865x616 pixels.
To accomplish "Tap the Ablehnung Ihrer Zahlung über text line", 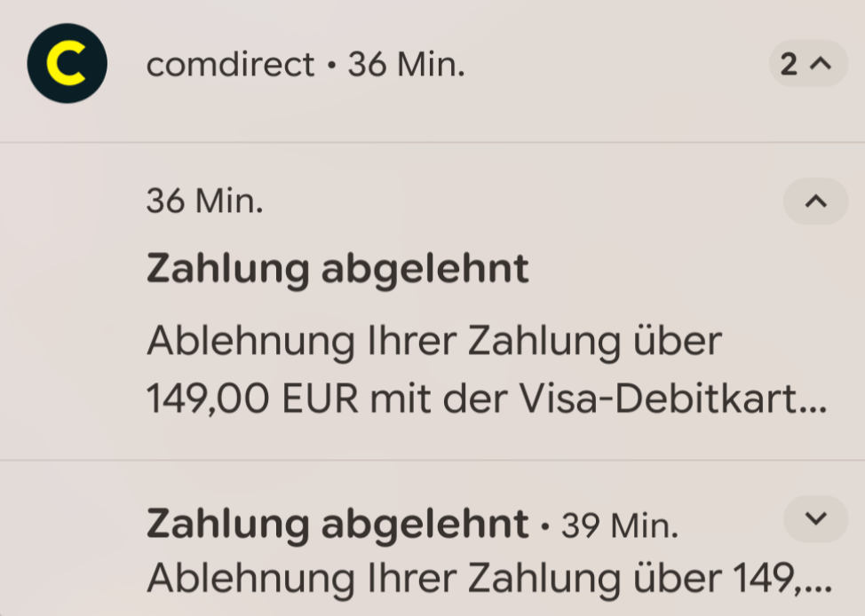I will coord(434,341).
